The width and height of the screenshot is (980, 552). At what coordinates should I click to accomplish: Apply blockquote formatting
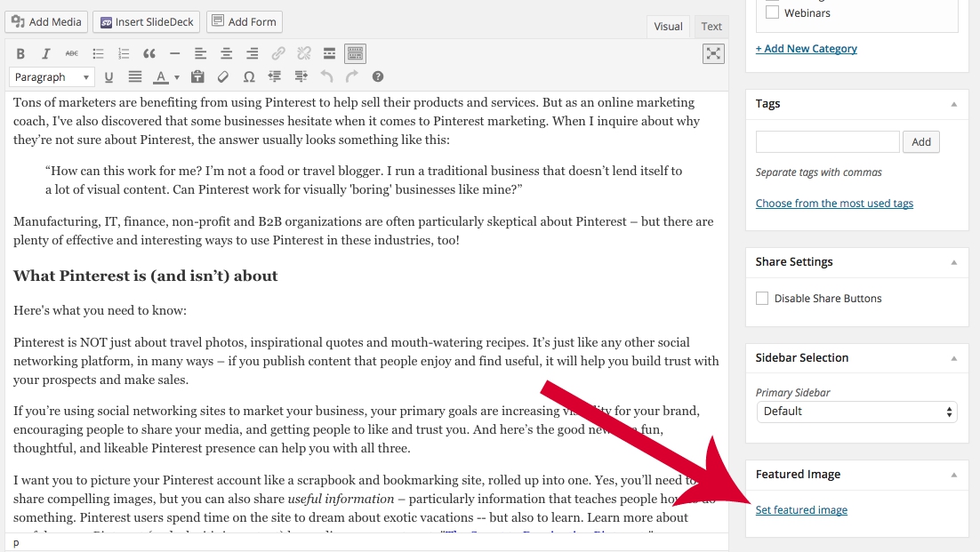[x=149, y=53]
